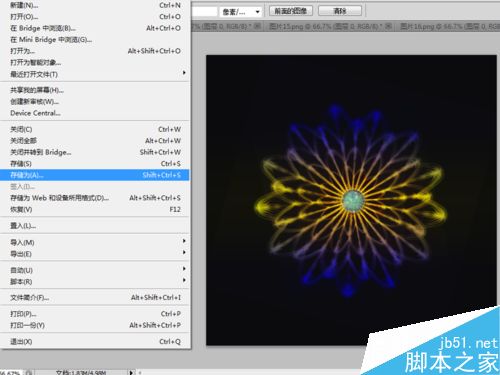
Task: Click the glowing flower center on canvas
Action: [x=353, y=201]
